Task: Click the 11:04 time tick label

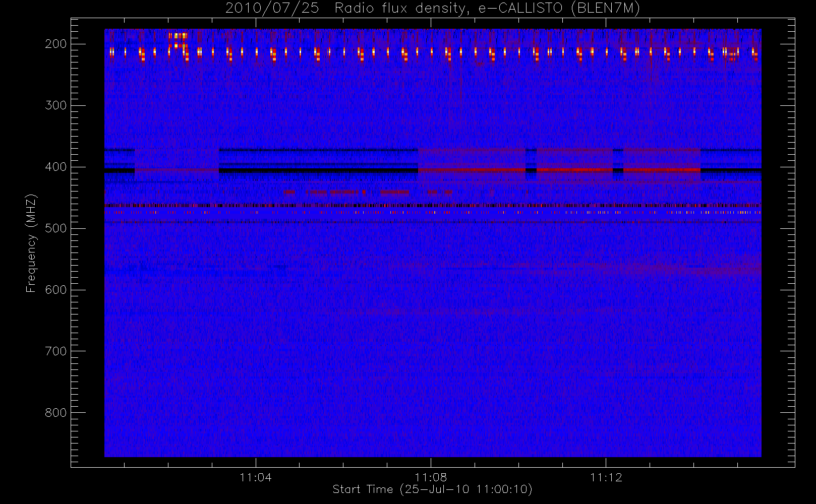Action: click(x=256, y=477)
